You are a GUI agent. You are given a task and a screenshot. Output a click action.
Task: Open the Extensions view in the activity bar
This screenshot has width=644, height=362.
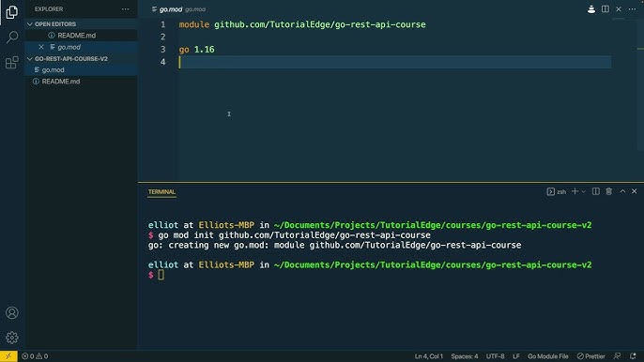pos(12,63)
